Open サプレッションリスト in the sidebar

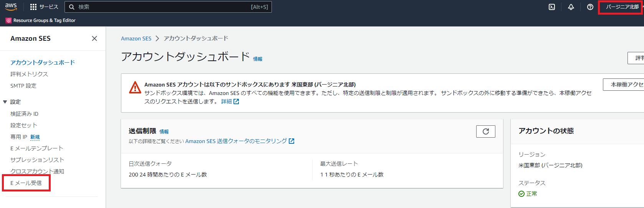37,160
